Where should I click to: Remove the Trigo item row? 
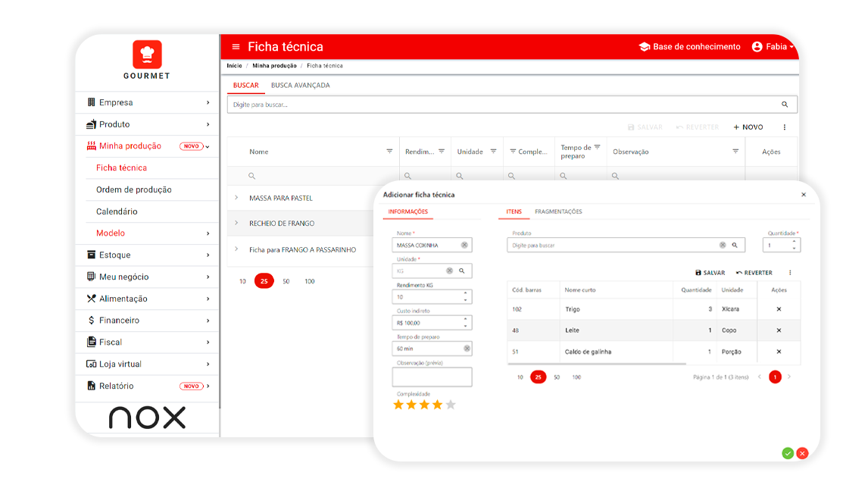[x=779, y=309]
